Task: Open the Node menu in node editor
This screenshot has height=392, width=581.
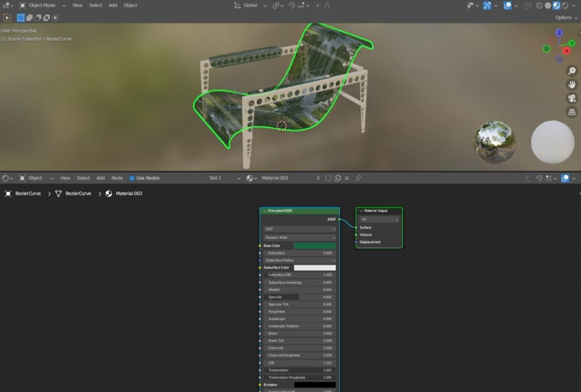Action: coord(117,178)
